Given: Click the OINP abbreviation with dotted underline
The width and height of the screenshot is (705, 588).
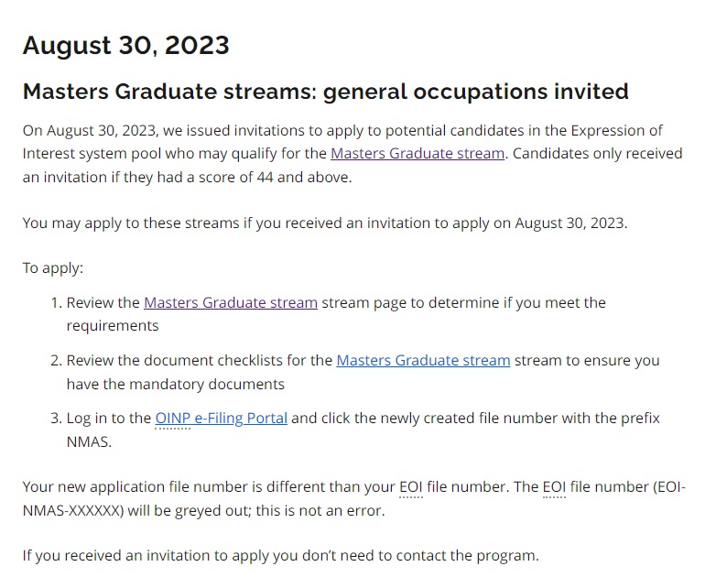Looking at the screenshot, I should coord(173,419).
